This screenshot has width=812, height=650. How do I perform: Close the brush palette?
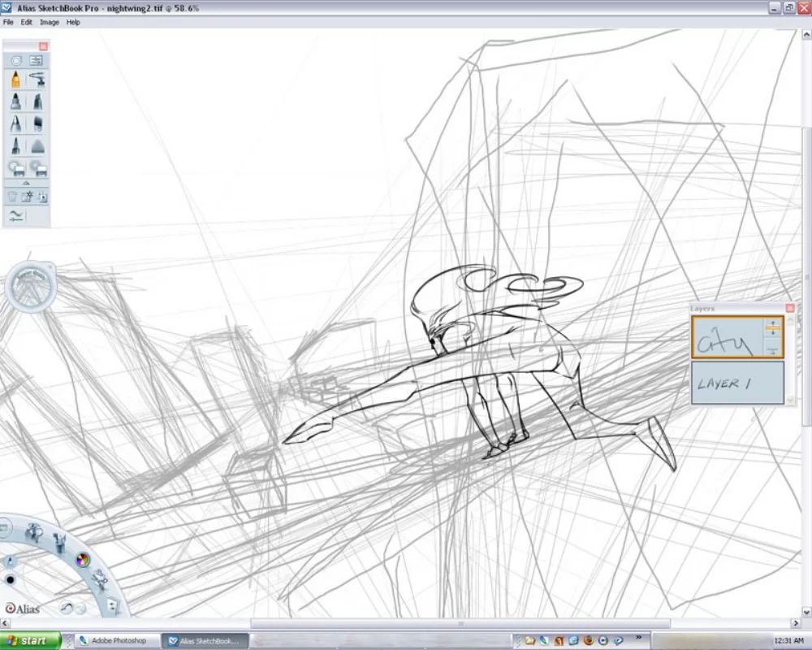click(44, 46)
